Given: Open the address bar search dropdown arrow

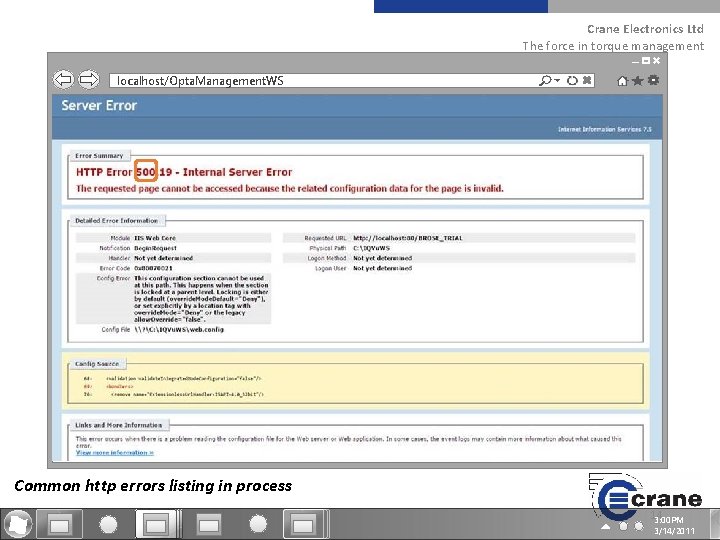Looking at the screenshot, I should (x=557, y=81).
